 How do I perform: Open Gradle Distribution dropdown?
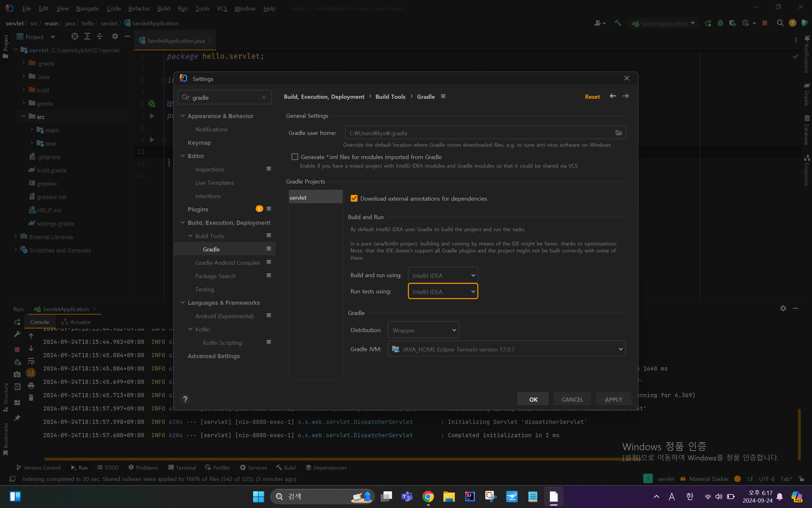pyautogui.click(x=423, y=330)
